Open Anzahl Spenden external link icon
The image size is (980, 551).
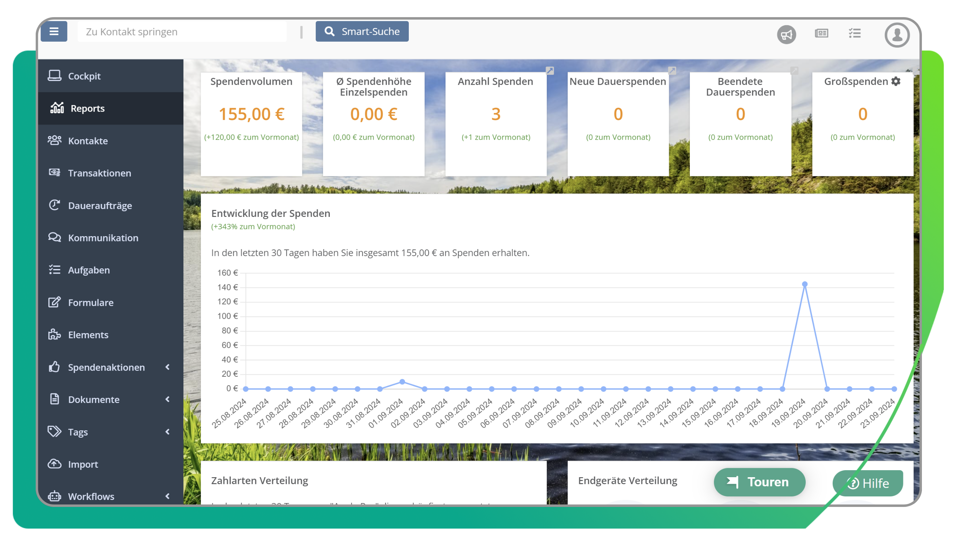tap(550, 71)
